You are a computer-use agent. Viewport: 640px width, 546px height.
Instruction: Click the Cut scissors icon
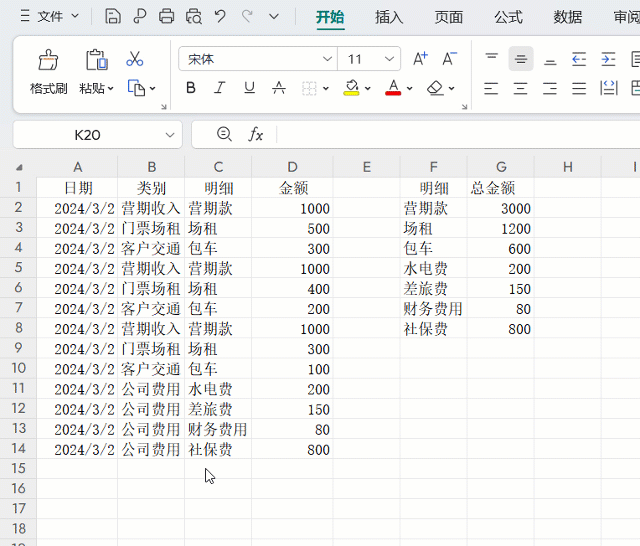135,59
